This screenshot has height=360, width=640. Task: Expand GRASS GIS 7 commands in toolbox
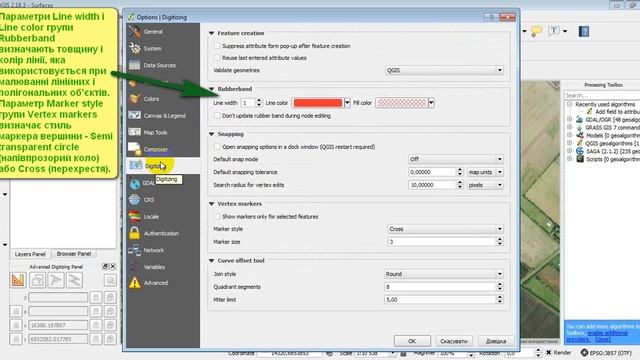[x=569, y=127]
